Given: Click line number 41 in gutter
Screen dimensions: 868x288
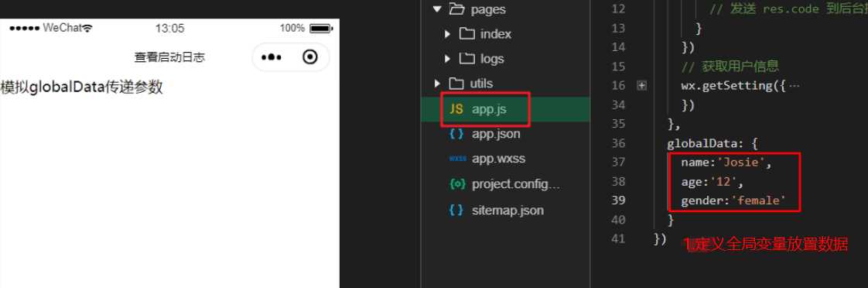Looking at the screenshot, I should [618, 238].
